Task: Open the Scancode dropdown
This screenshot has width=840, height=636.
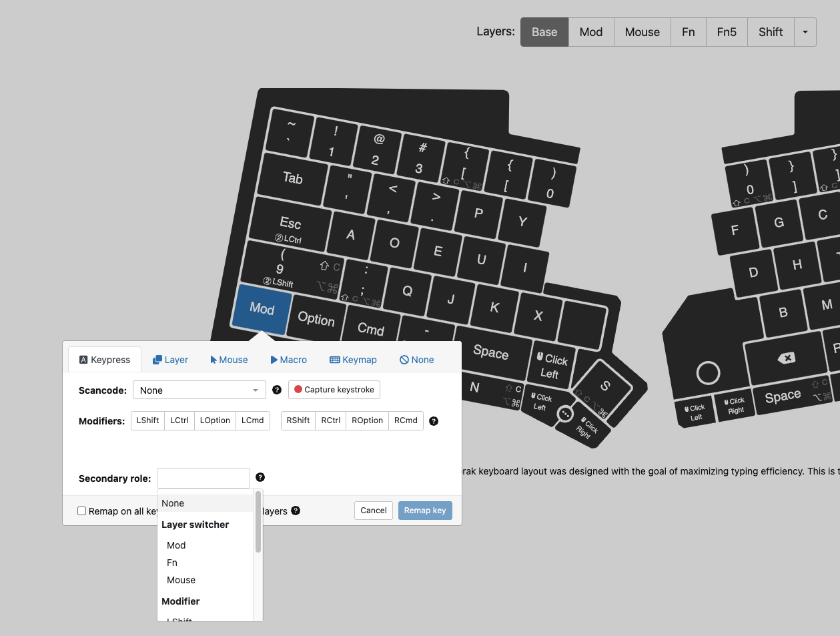Action: pyautogui.click(x=199, y=390)
